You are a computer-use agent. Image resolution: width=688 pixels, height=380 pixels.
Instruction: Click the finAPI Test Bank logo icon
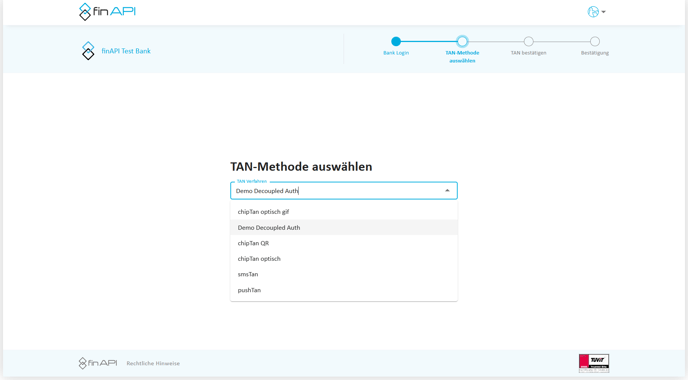pyautogui.click(x=88, y=51)
